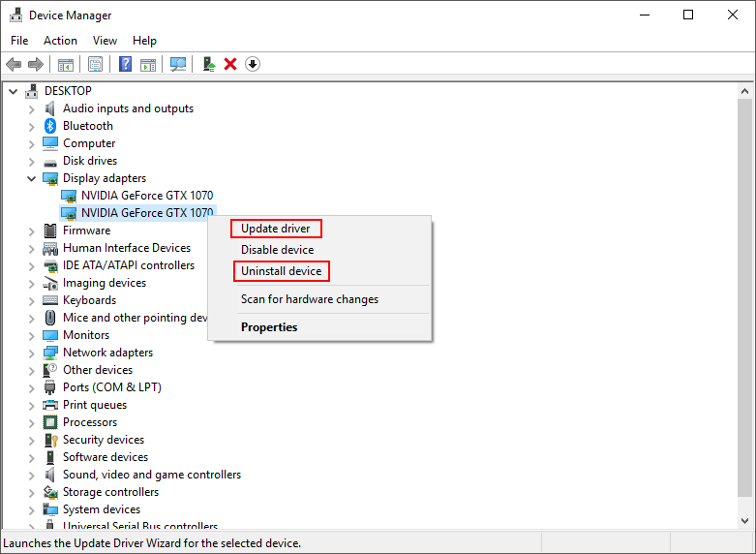Click the Print queues printer icon

click(50, 405)
